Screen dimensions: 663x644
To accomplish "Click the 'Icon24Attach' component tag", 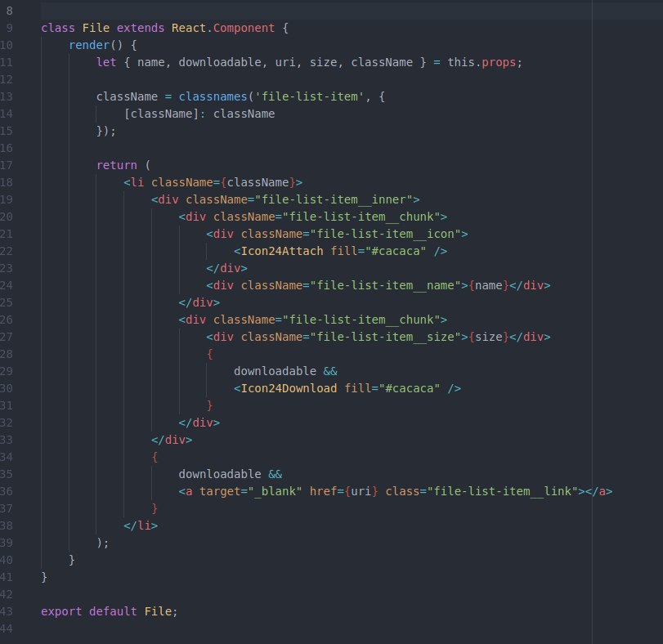I will [282, 251].
